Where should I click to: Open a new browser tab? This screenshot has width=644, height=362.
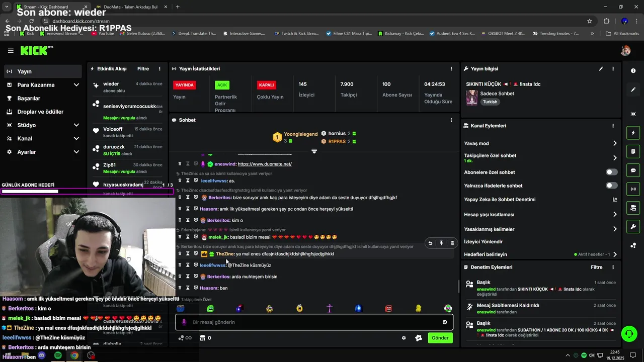[x=178, y=7]
